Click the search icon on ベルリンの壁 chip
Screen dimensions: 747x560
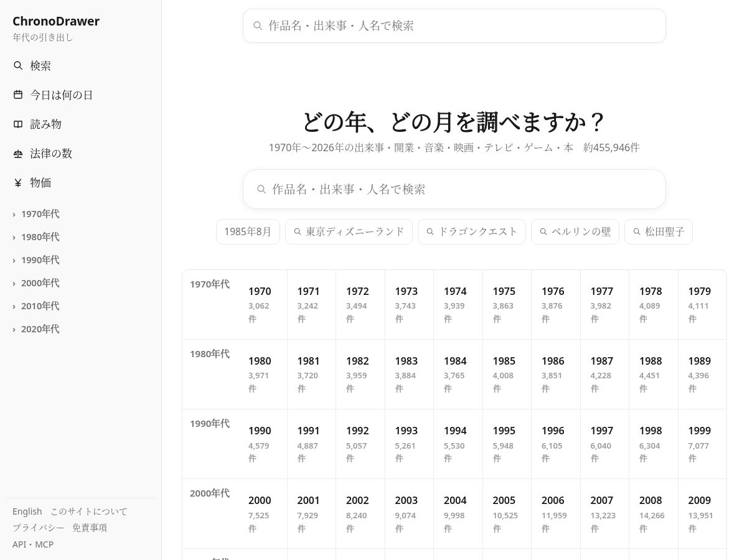pyautogui.click(x=543, y=231)
